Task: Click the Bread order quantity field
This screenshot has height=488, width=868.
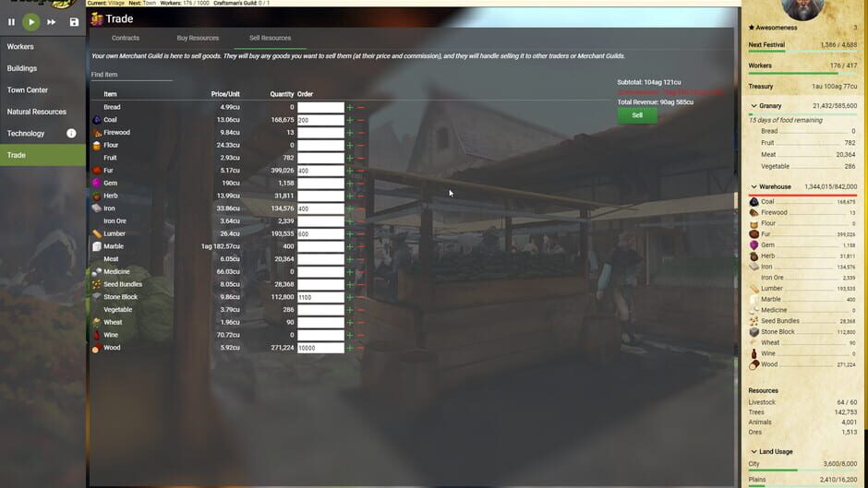Action: [x=320, y=107]
